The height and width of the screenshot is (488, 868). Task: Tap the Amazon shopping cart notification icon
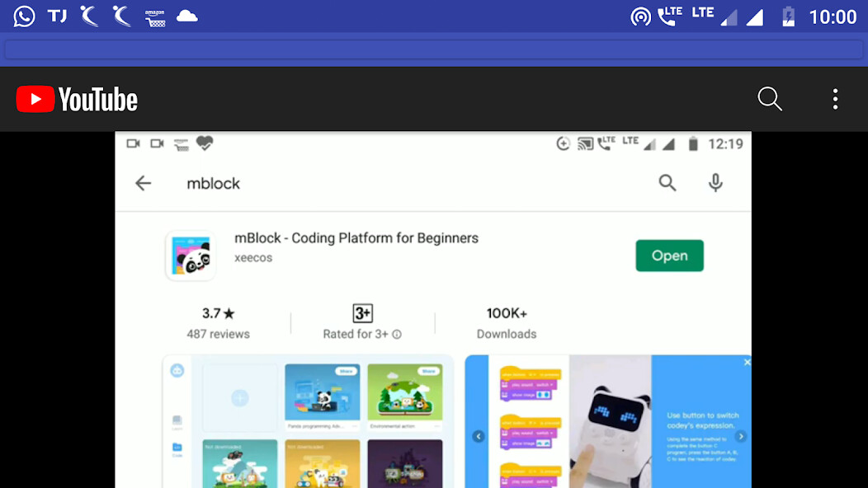pyautogui.click(x=155, y=17)
